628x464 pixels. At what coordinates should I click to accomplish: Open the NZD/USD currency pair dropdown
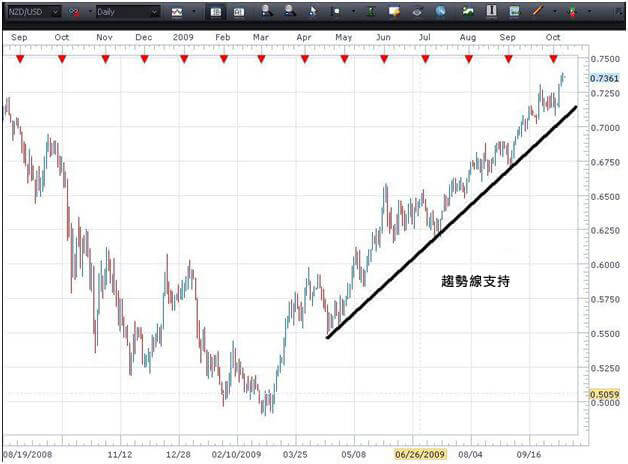click(53, 12)
